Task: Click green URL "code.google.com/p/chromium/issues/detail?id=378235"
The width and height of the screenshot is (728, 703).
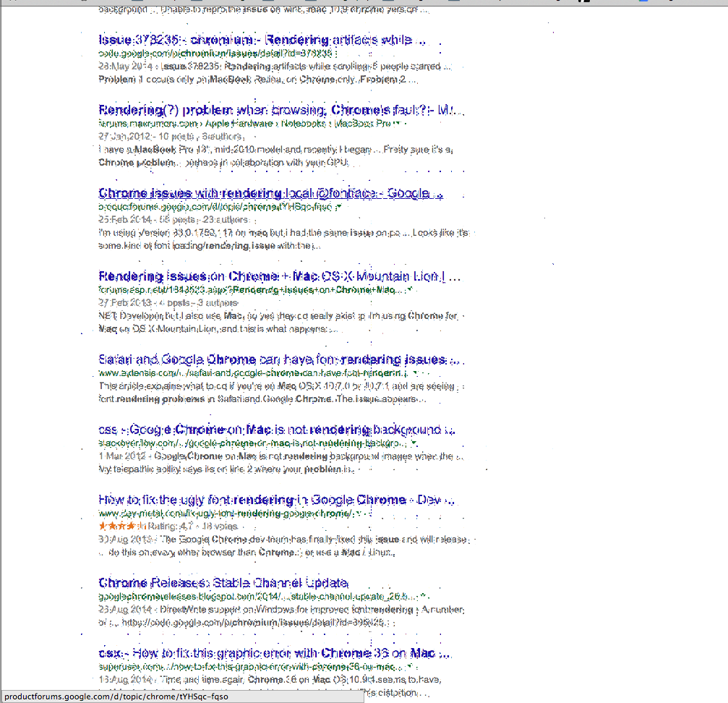Action: tap(216, 54)
